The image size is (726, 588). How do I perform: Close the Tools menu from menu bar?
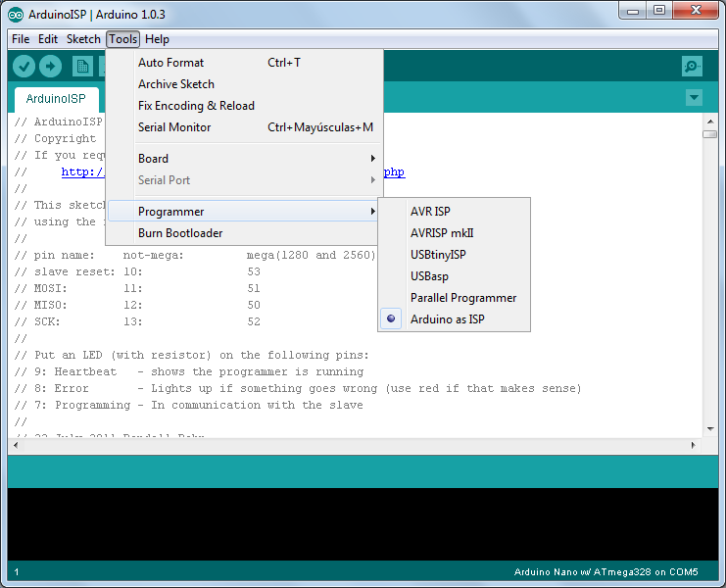[x=122, y=39]
